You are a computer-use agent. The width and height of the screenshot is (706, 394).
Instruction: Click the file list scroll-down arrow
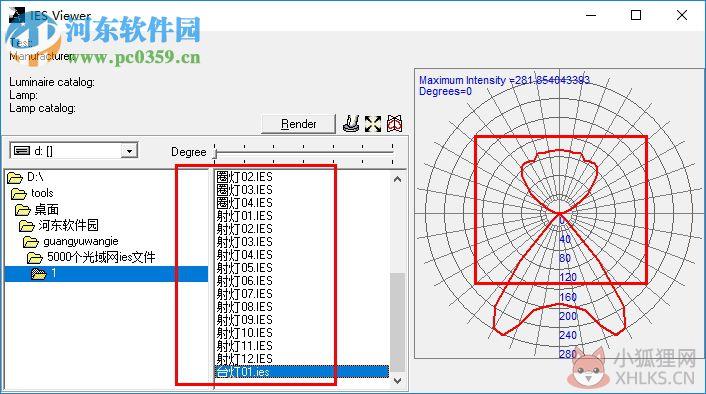[397, 380]
